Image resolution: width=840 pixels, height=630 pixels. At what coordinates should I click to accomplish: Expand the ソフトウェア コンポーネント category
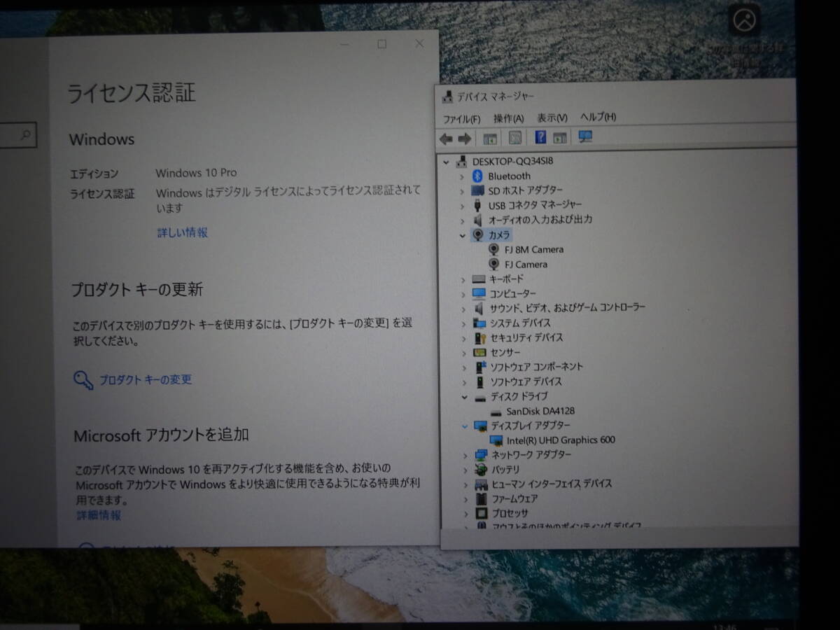463,367
